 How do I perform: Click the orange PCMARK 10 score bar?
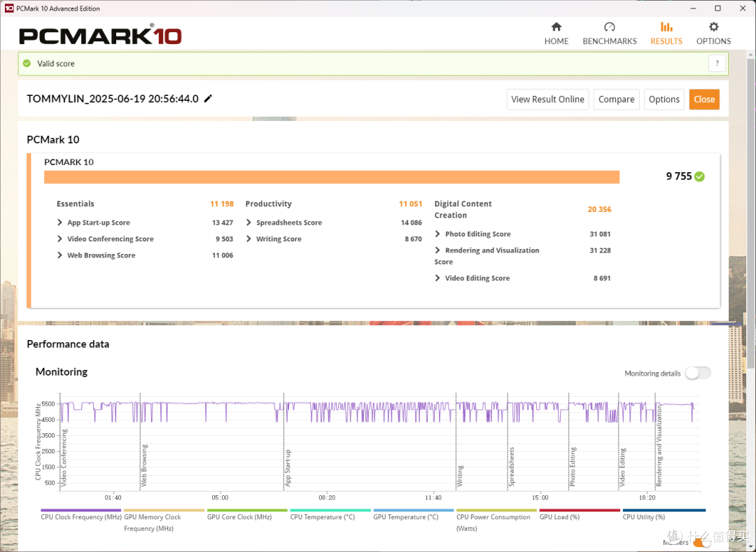tap(332, 177)
